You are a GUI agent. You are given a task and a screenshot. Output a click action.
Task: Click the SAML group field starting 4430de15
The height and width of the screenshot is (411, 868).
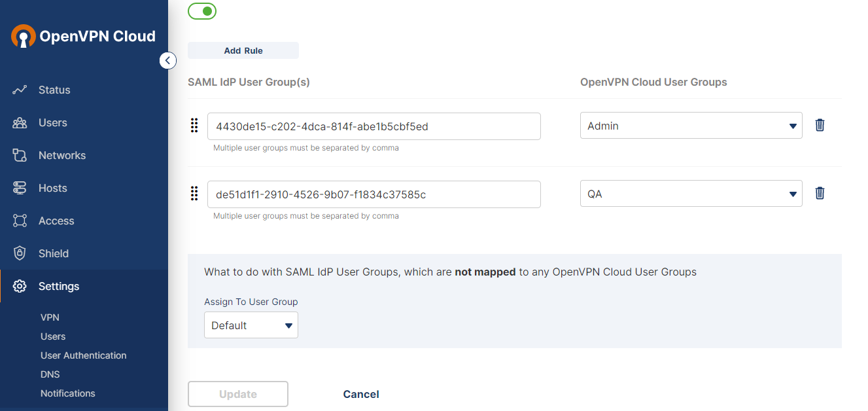(374, 126)
